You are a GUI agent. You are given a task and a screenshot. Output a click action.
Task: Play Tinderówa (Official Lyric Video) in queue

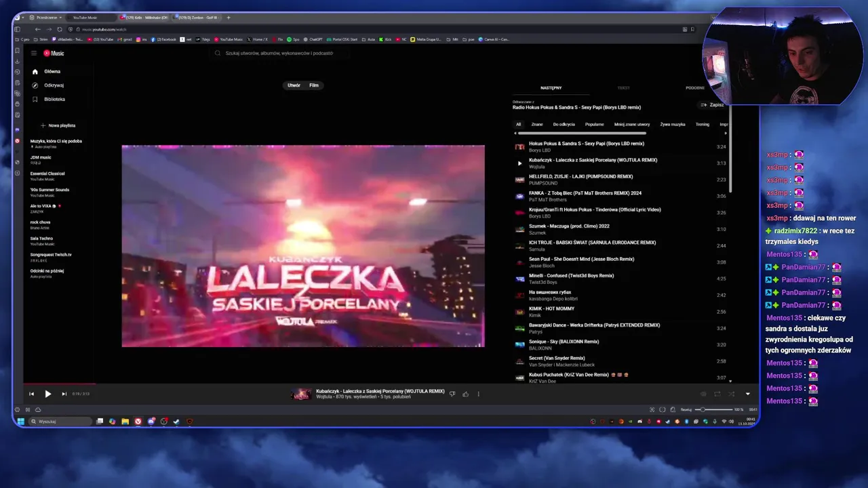(620, 213)
